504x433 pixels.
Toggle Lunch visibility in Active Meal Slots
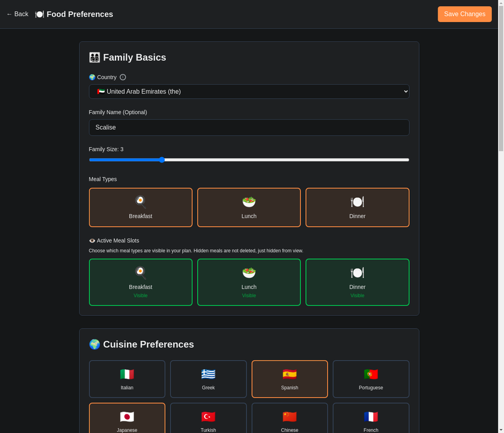tap(249, 282)
